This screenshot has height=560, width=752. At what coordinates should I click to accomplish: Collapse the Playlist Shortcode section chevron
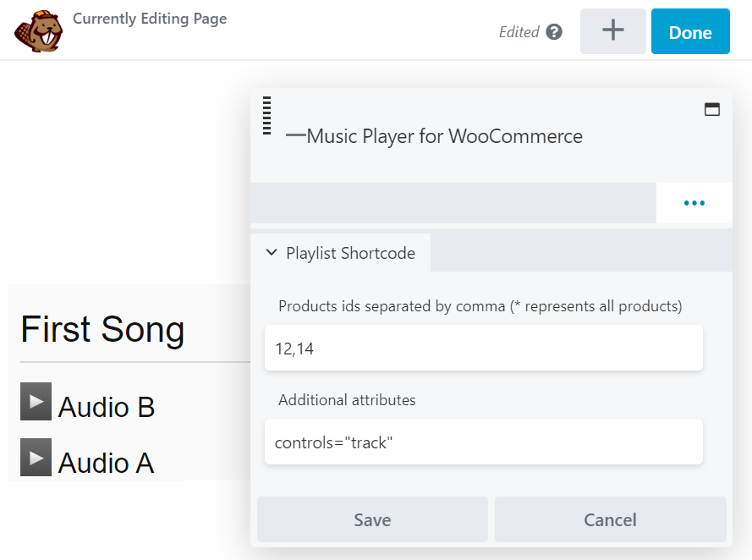click(x=272, y=252)
